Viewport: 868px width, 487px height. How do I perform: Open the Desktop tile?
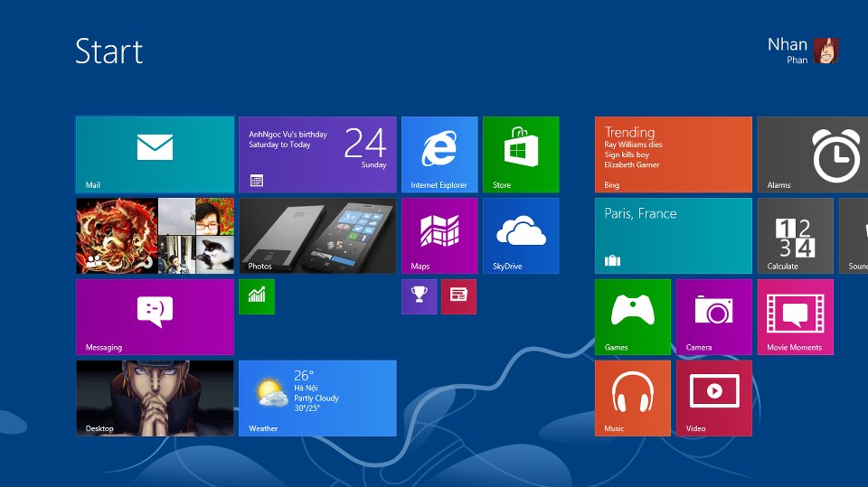pos(155,398)
